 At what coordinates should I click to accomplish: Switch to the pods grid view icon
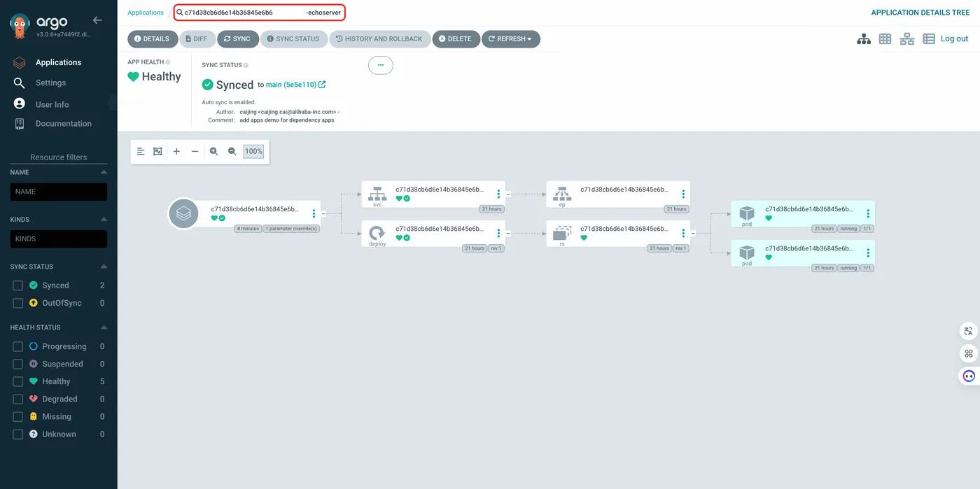(885, 39)
